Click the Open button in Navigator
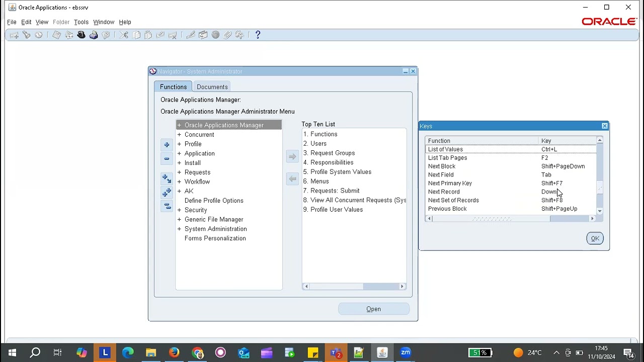644x362 pixels. [374, 309]
